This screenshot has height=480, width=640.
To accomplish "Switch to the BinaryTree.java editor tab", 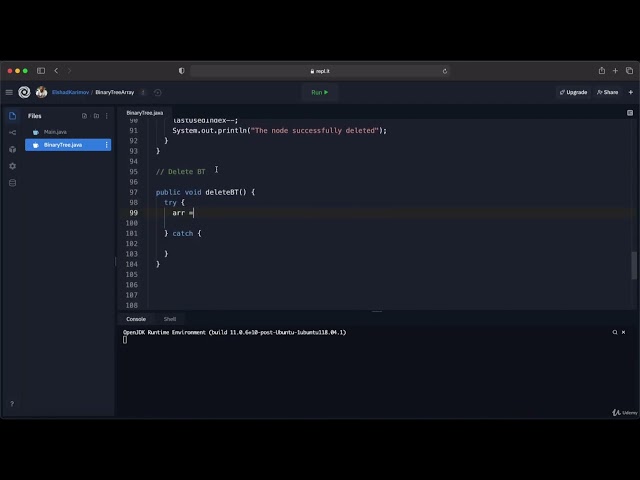I will click(x=144, y=113).
